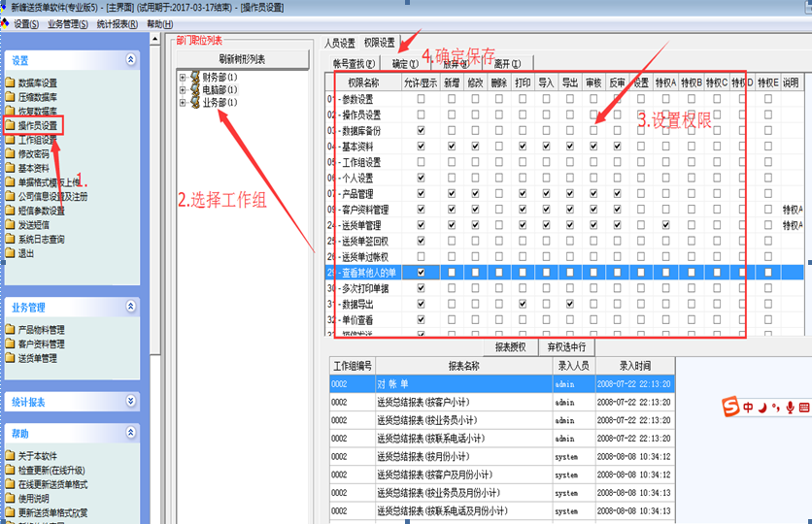Toggle 特权A checkbox for 送货单管理
This screenshot has width=812, height=524.
click(x=666, y=225)
